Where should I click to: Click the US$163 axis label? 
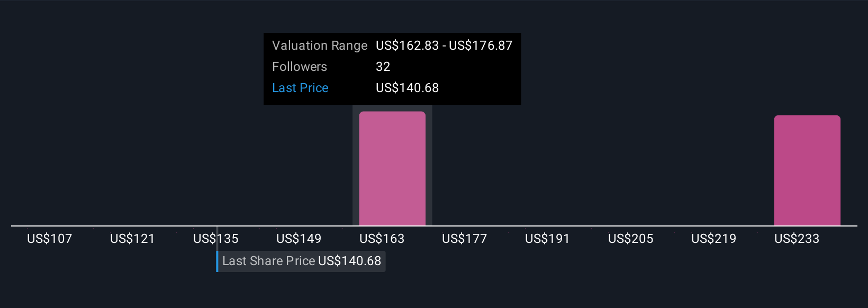pos(382,239)
